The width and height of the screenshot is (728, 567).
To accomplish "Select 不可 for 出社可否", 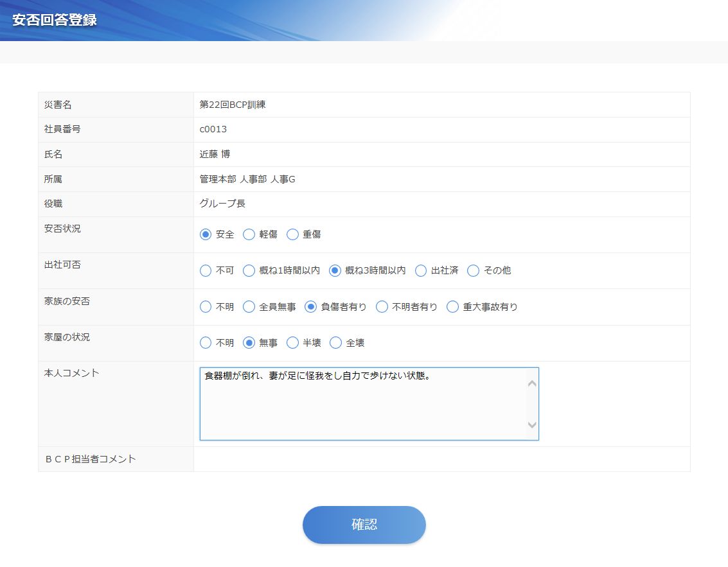I will pos(206,270).
